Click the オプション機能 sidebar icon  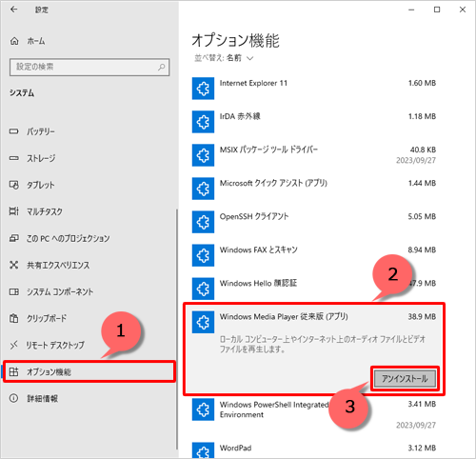click(x=13, y=371)
